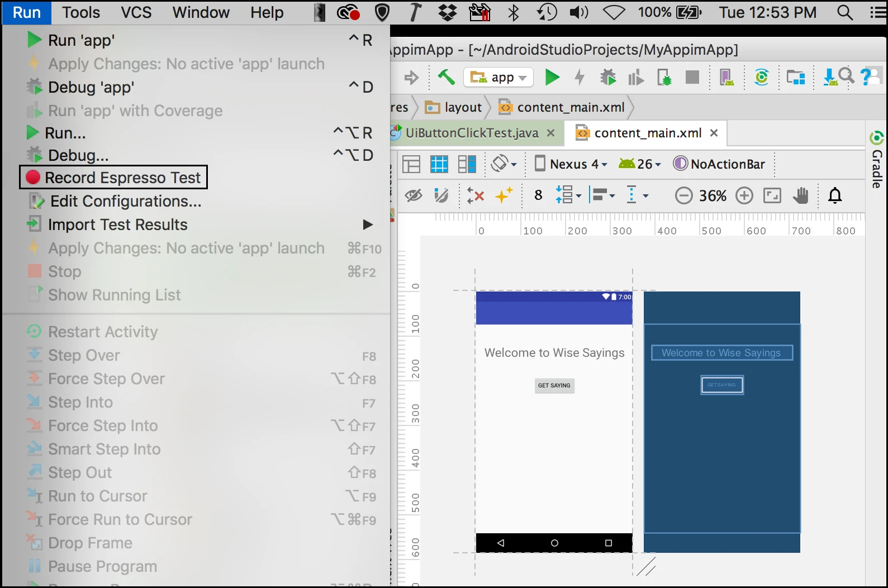Click the Zoom Out minus icon
888x588 pixels.
click(683, 195)
